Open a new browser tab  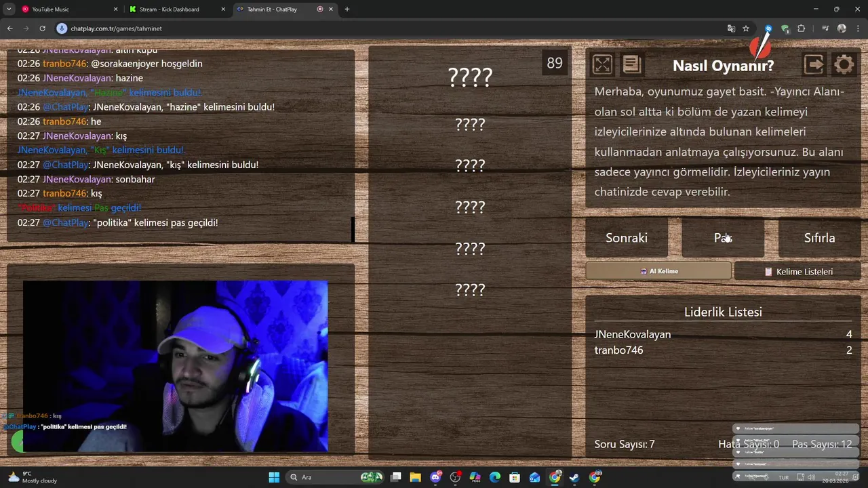[x=347, y=9]
